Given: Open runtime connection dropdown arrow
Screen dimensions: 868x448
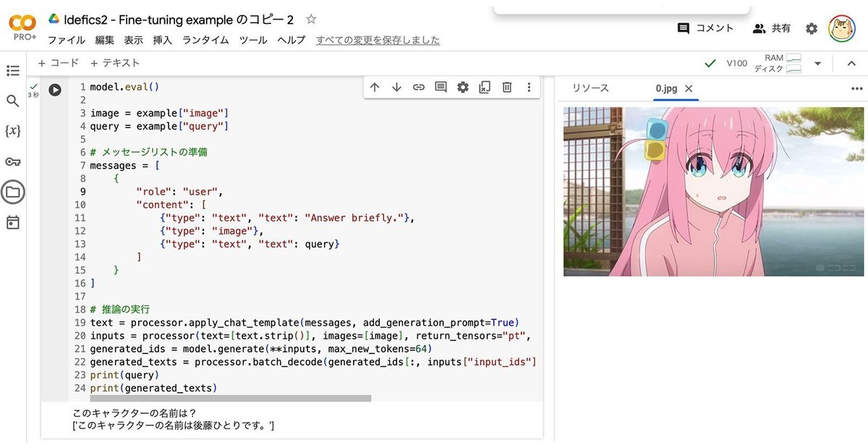Looking at the screenshot, I should click(x=817, y=64).
